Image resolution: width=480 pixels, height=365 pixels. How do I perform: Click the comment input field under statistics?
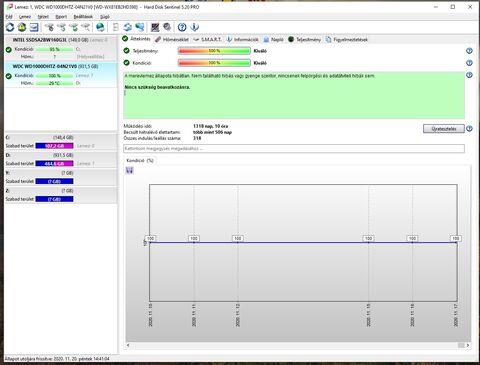pyautogui.click(x=294, y=148)
